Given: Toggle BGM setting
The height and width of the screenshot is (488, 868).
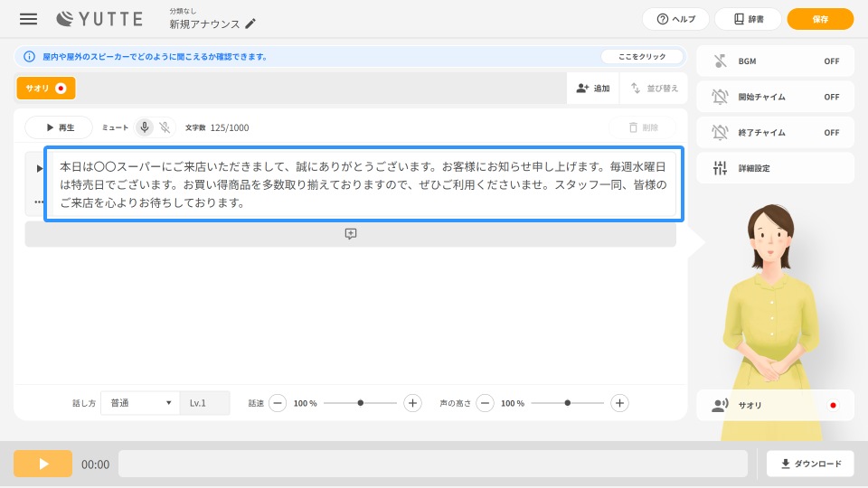Looking at the screenshot, I should coord(775,61).
